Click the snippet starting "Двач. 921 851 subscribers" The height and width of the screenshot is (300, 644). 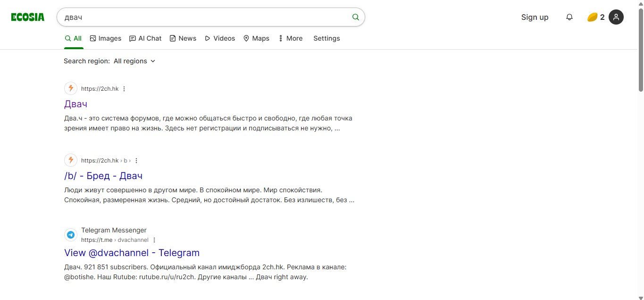coord(205,272)
